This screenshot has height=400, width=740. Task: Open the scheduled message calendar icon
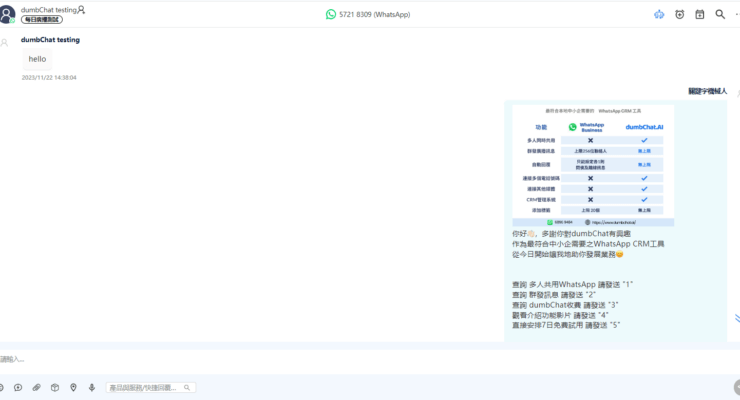700,15
